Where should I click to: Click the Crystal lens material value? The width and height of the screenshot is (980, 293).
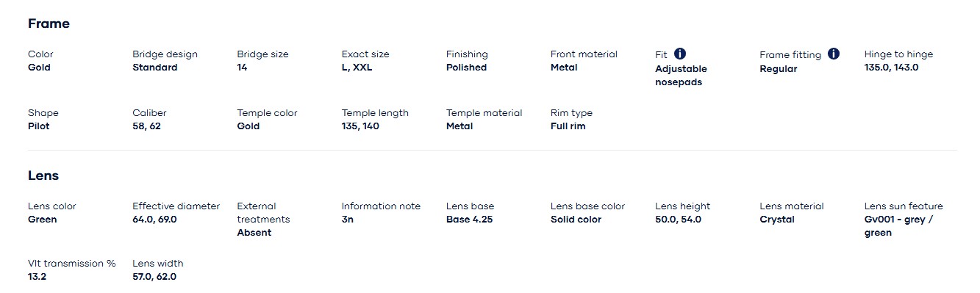coord(777,220)
